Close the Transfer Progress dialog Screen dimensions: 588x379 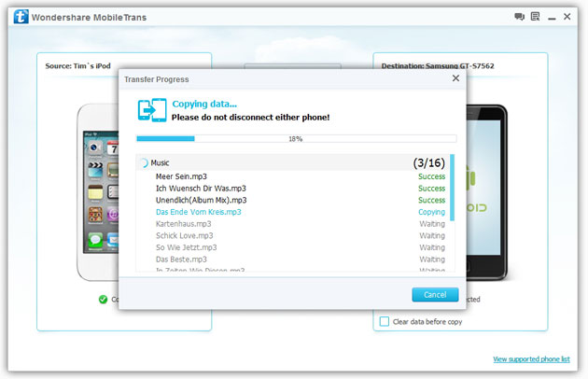pos(455,78)
